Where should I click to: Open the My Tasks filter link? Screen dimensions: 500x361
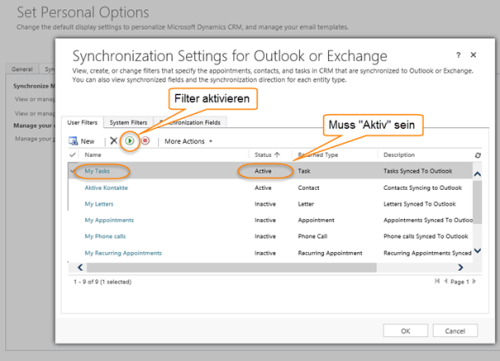(x=97, y=171)
